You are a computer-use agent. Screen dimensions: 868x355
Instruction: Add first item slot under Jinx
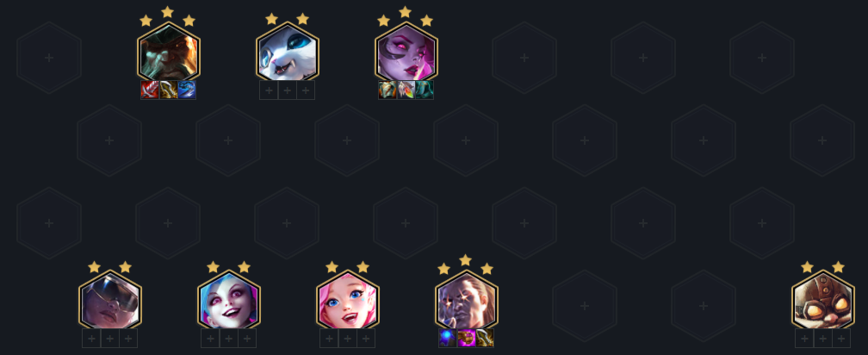click(210, 338)
